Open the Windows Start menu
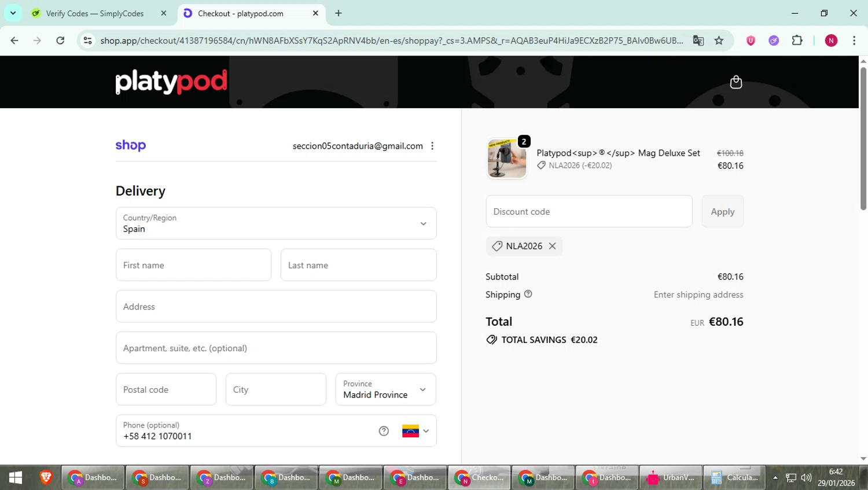 [16, 477]
